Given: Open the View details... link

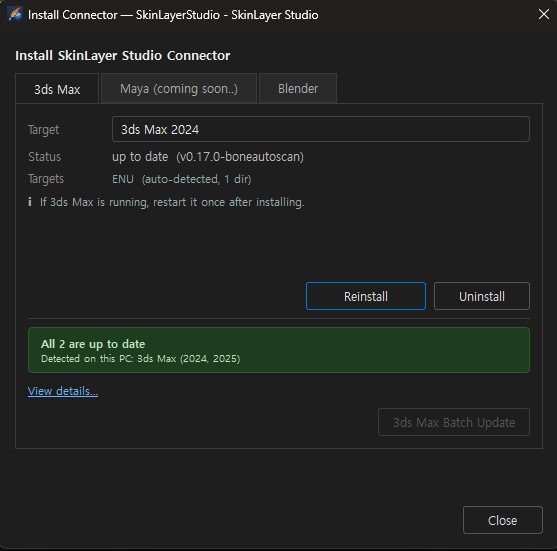Looking at the screenshot, I should point(63,391).
